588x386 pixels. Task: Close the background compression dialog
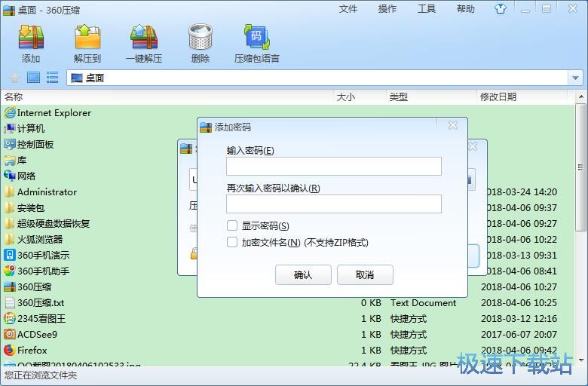[473, 146]
